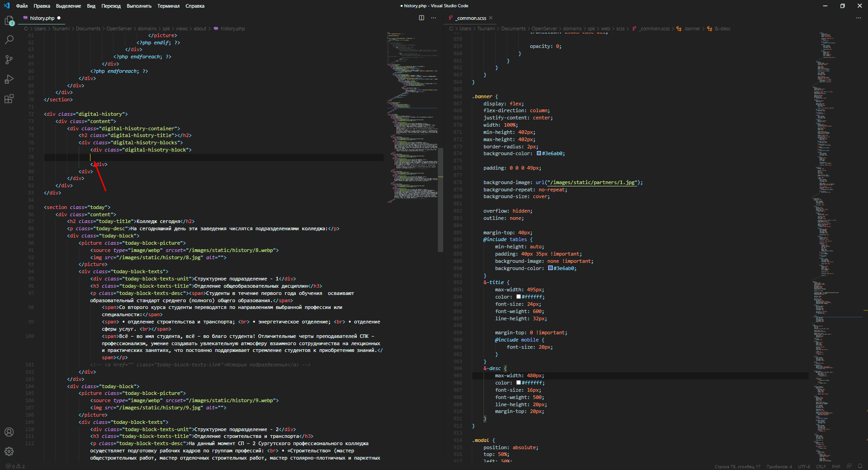Click '.modal' selector on line 914

(x=481, y=440)
